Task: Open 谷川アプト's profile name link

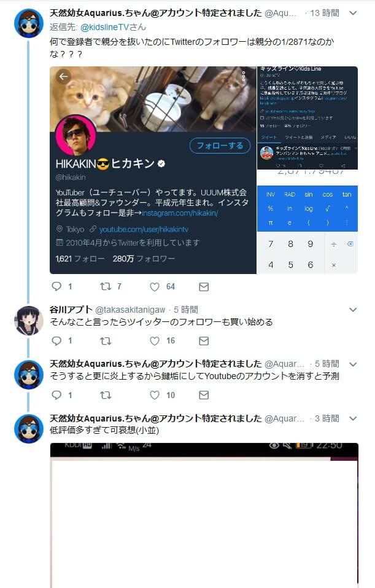Action: [71, 310]
